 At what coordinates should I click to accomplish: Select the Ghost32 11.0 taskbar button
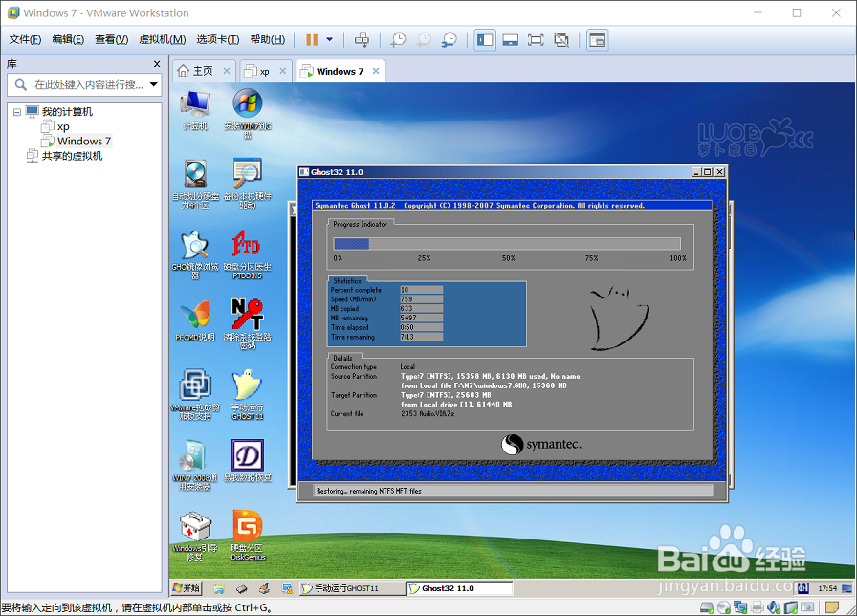coord(460,588)
